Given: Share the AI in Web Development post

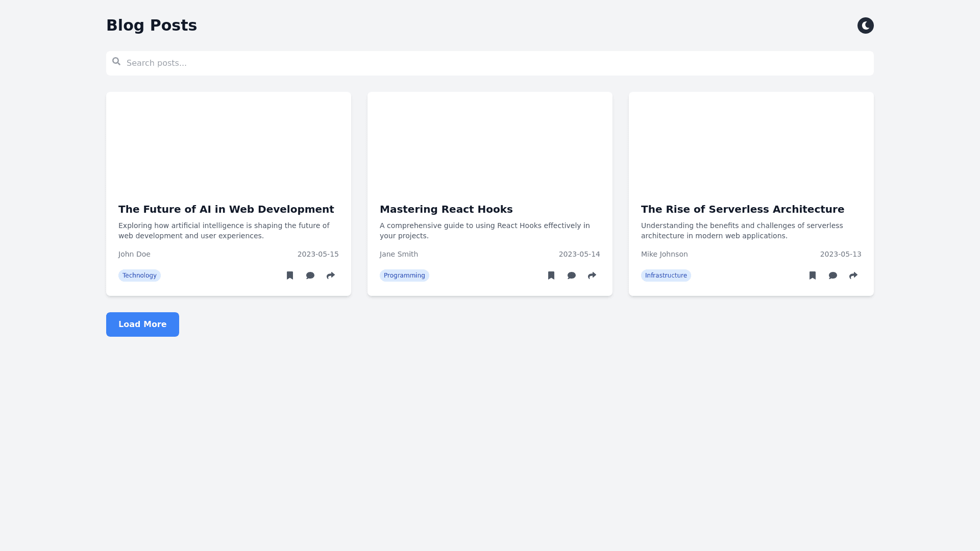Looking at the screenshot, I should coord(330,275).
